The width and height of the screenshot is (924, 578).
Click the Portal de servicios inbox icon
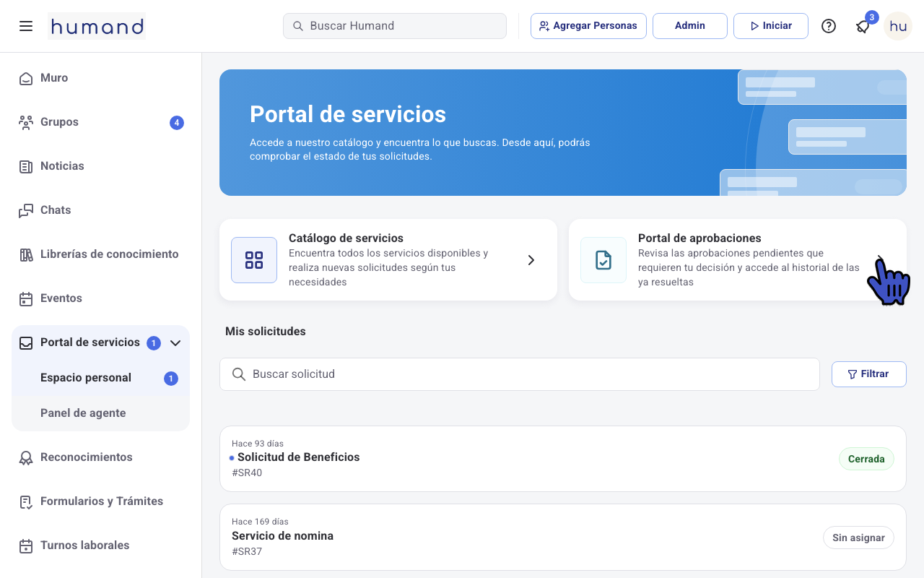pos(26,342)
